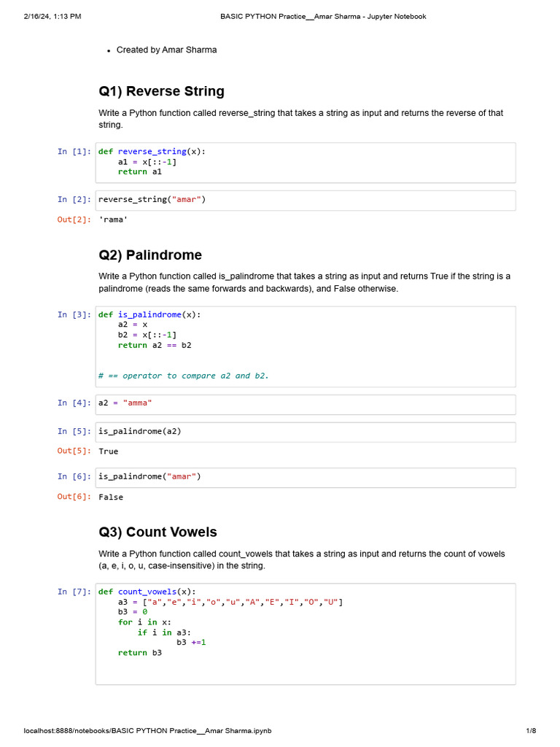Click the 'rama' output text

point(108,220)
